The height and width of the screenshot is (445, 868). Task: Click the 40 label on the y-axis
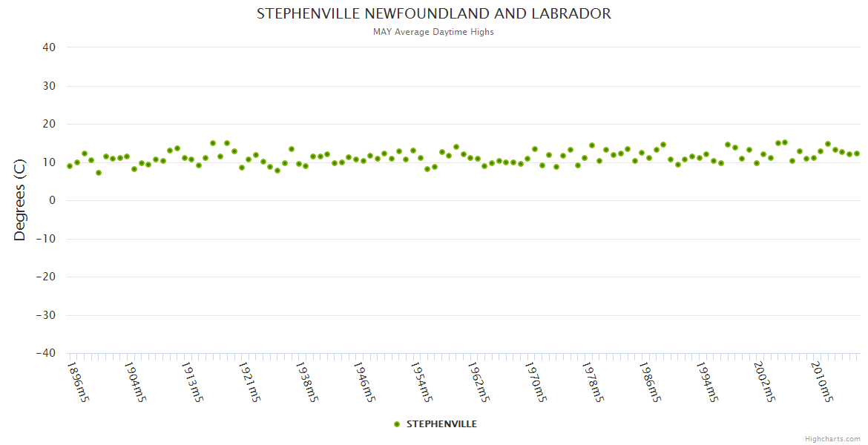coord(49,47)
